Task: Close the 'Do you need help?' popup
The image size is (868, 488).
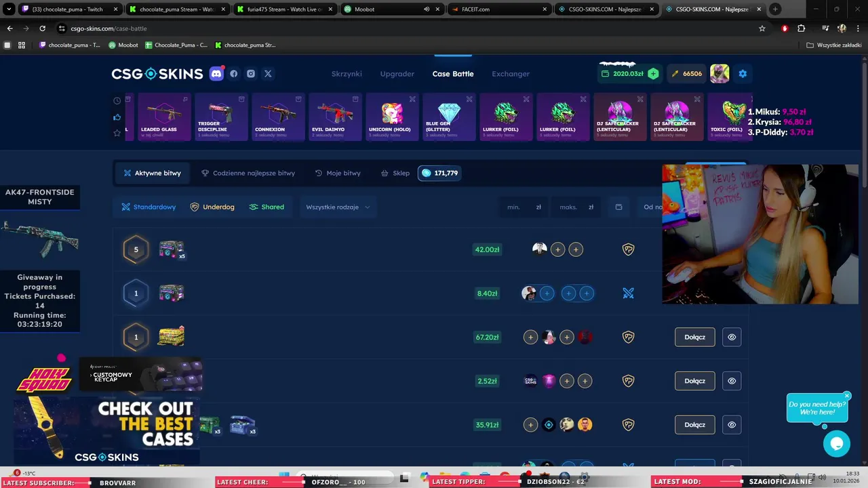Action: tap(847, 395)
